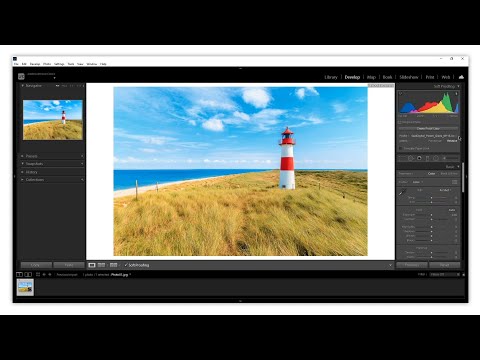Image resolution: width=480 pixels, height=360 pixels.
Task: Adjust the Temp slider
Action: pyautogui.click(x=431, y=198)
